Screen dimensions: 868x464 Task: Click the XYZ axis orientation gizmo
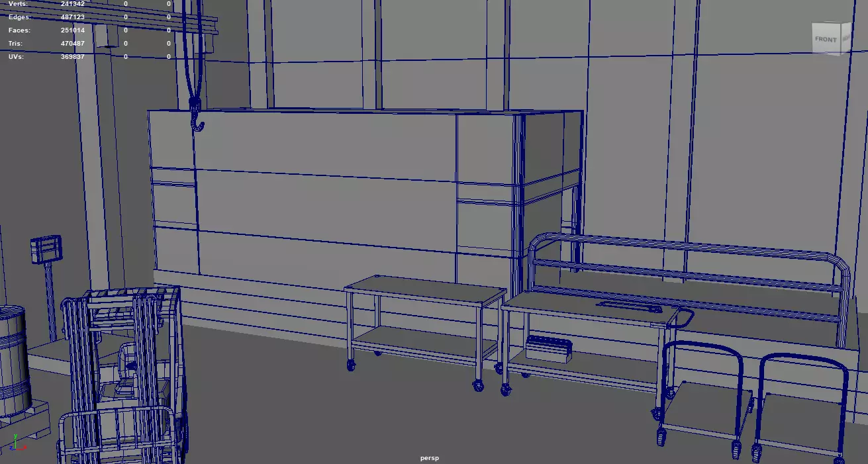(x=18, y=444)
